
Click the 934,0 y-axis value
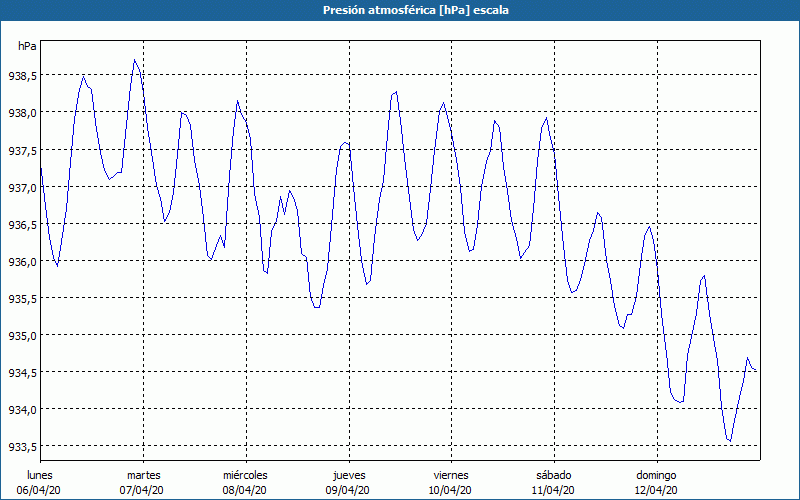(22, 410)
